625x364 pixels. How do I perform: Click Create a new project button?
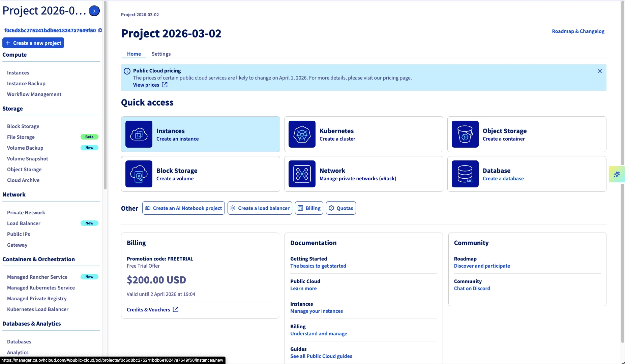33,43
